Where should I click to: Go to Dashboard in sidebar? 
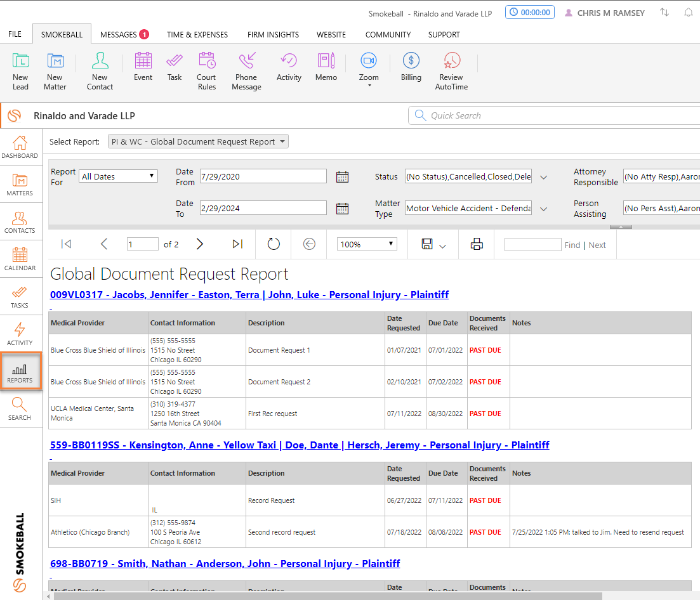coord(20,147)
